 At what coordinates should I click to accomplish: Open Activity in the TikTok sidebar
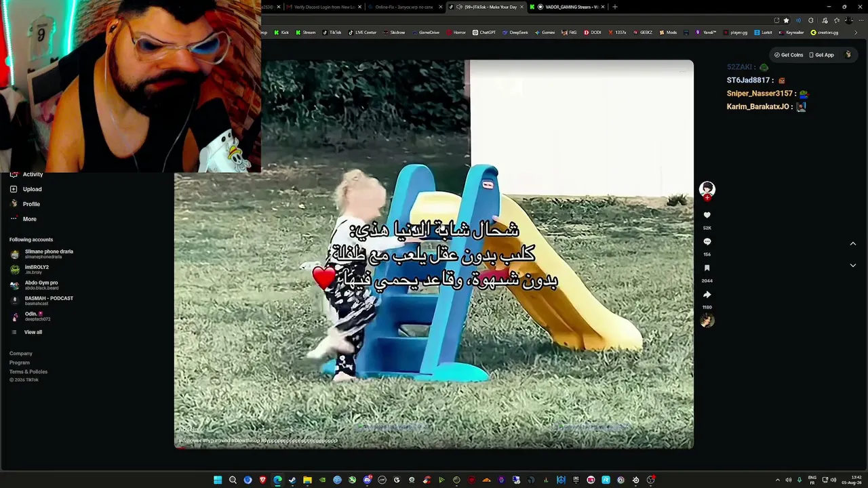coord(26,174)
